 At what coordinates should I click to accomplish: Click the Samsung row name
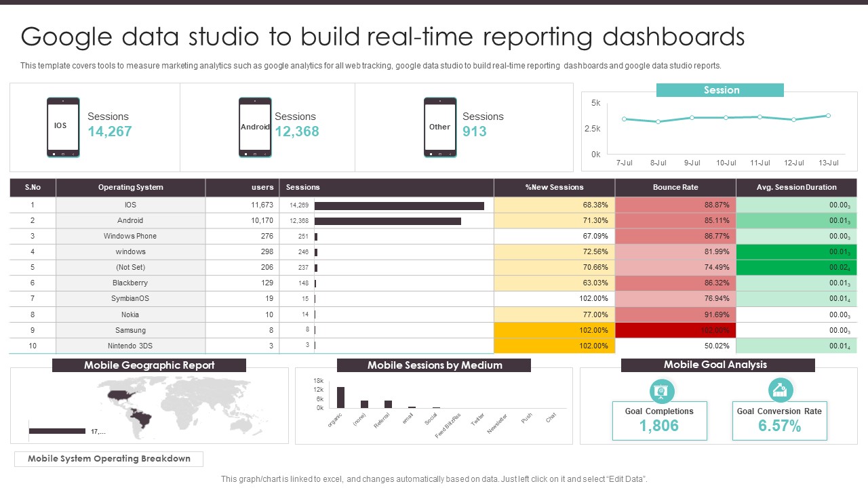click(130, 330)
